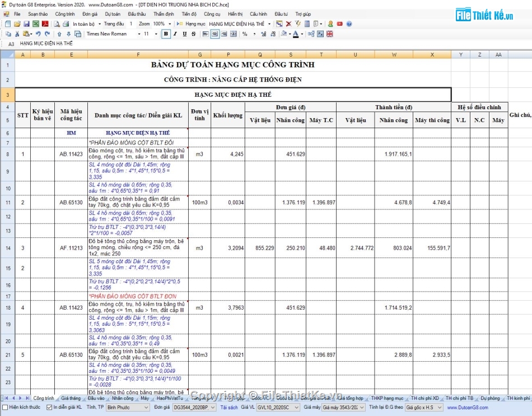The height and width of the screenshot is (416, 532).
Task: Undo the last action
Action: pyautogui.click(x=38, y=34)
